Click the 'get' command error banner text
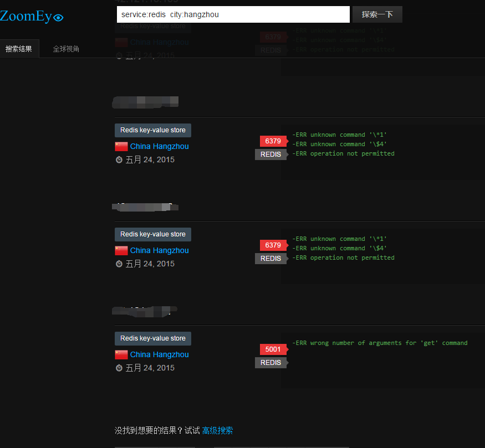This screenshot has height=448, width=485. click(x=380, y=343)
